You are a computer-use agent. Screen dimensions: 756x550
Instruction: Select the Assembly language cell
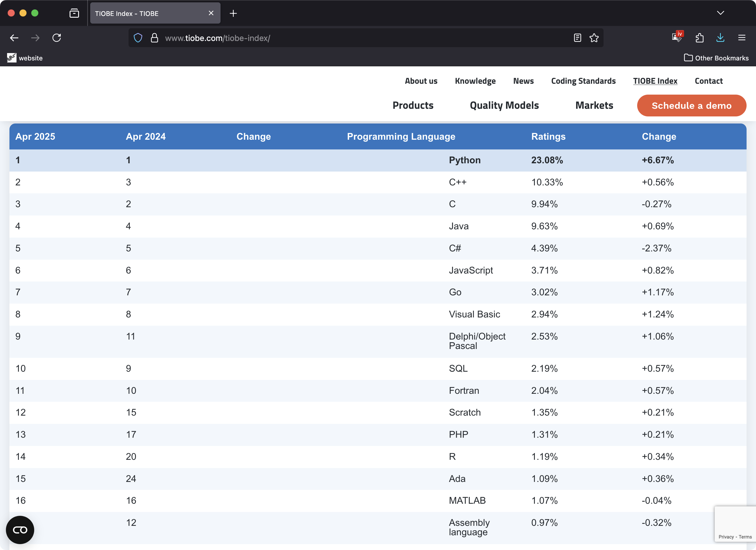469,527
